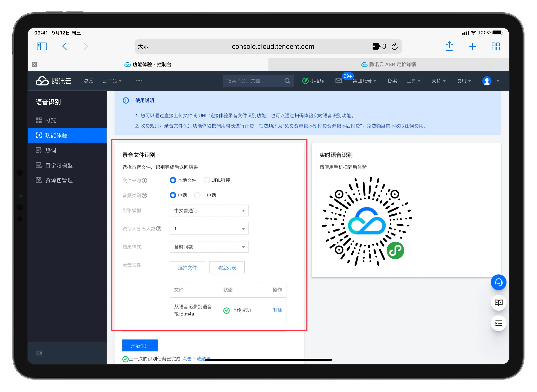The width and height of the screenshot is (537, 392).
Task: Click the mini program QR code image
Action: (x=367, y=222)
